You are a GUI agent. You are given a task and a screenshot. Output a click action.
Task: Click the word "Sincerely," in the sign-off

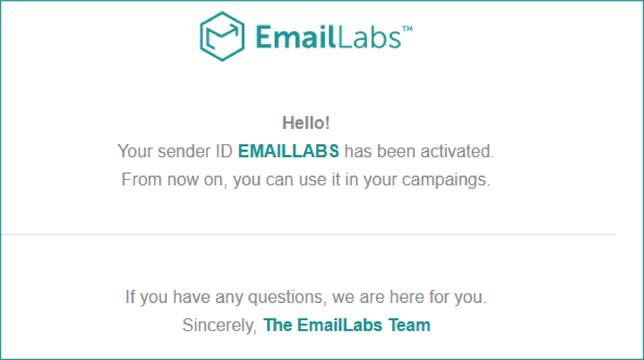point(219,325)
